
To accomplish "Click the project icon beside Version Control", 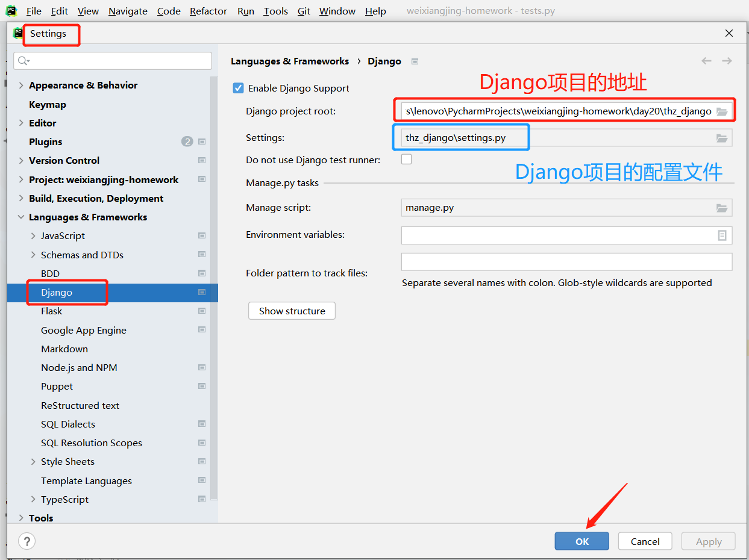I will [x=202, y=160].
